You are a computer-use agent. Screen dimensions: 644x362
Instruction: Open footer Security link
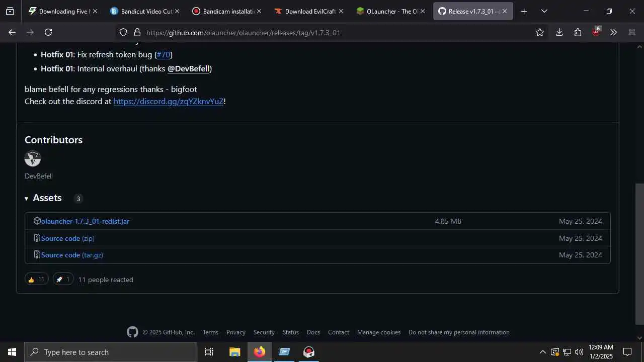[264, 332]
